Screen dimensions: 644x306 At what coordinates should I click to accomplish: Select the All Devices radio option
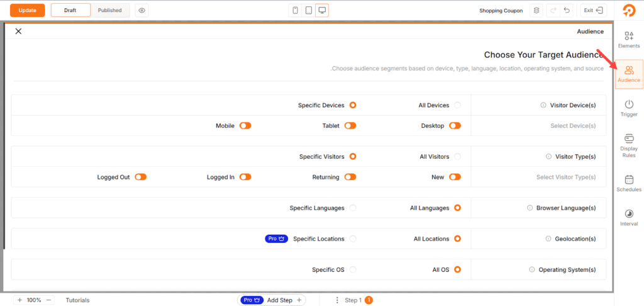(x=457, y=105)
